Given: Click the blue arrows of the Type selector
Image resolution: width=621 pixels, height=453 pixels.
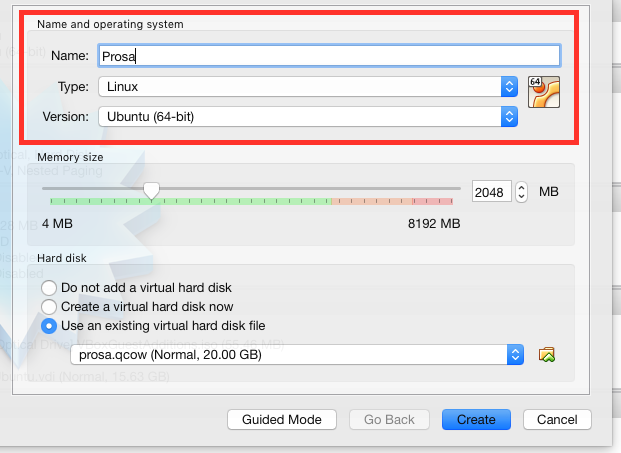Looking at the screenshot, I should point(509,86).
